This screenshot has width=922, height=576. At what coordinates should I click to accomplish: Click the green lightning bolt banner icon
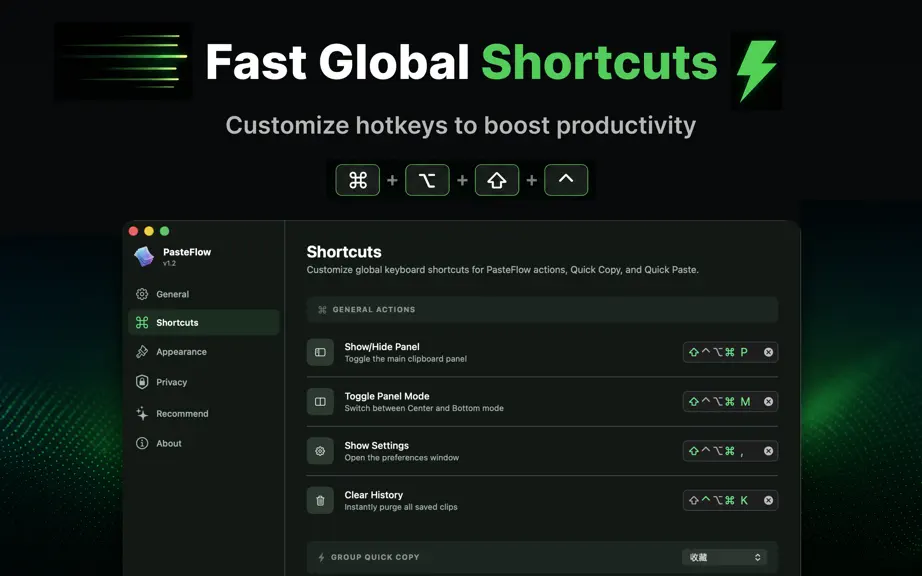pyautogui.click(x=756, y=71)
